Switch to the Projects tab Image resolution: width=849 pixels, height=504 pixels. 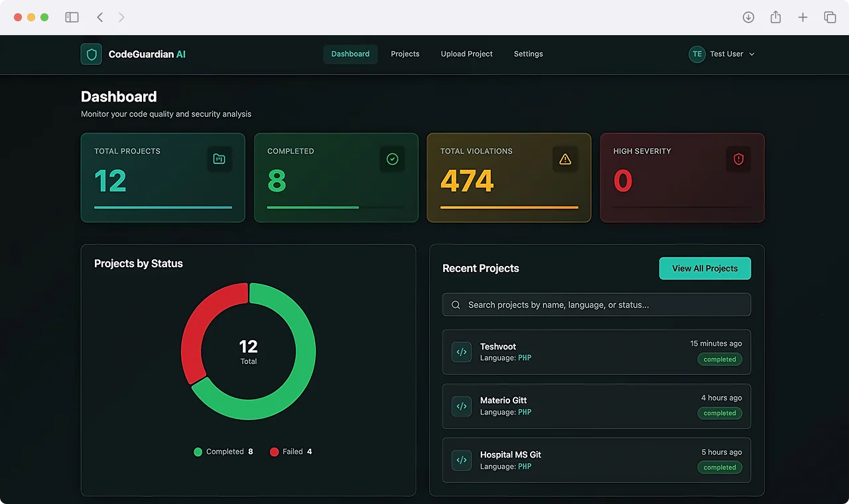tap(405, 54)
